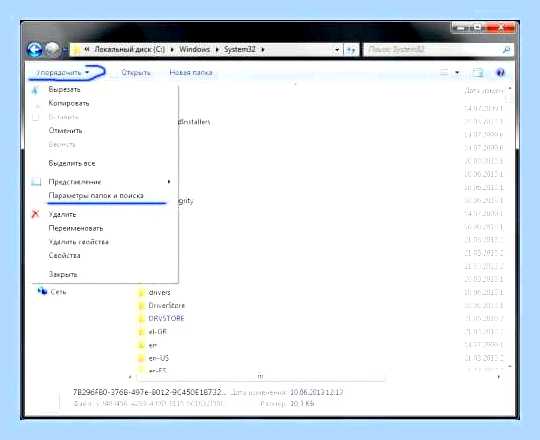Screen dimensions: 540x440
Task: Choose Переименовать menu entry
Action: (76, 228)
